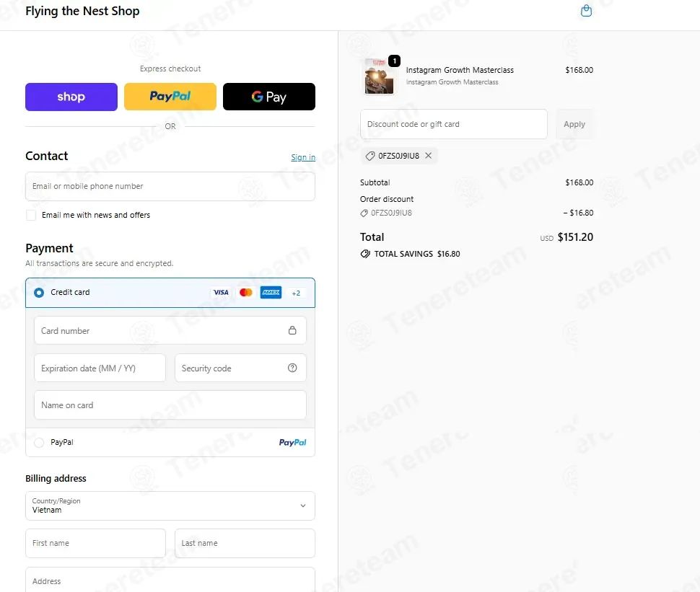Focus the Expiration date field

(100, 368)
